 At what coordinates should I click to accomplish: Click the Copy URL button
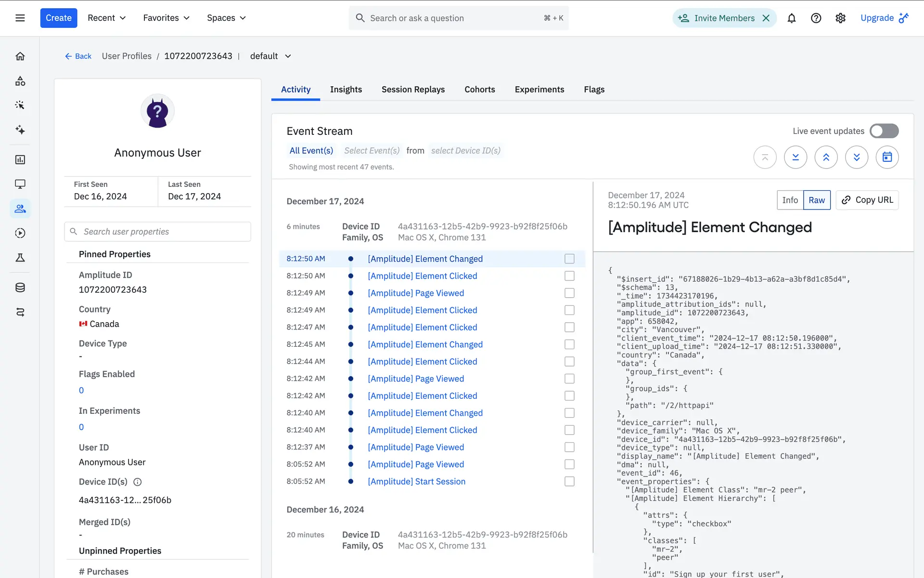pos(867,200)
